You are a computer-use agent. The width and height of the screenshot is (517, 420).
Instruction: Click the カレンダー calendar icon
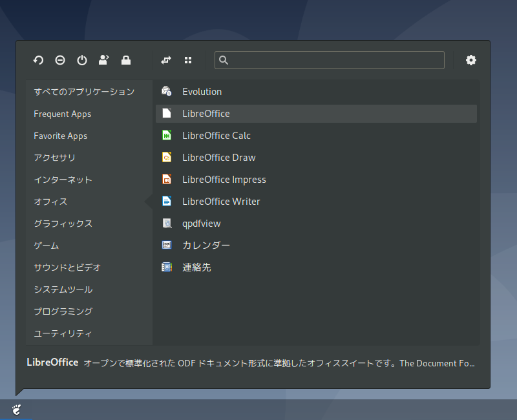pyautogui.click(x=167, y=245)
